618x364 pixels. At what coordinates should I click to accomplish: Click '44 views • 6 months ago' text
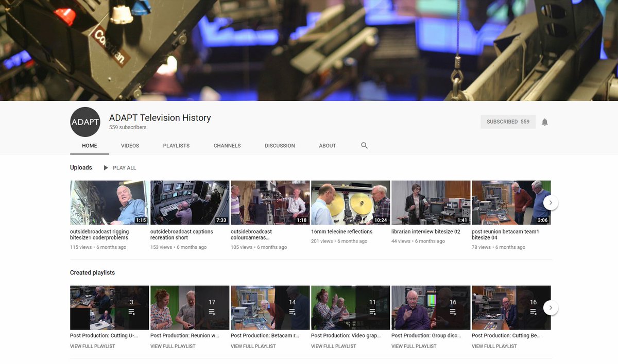(x=418, y=241)
